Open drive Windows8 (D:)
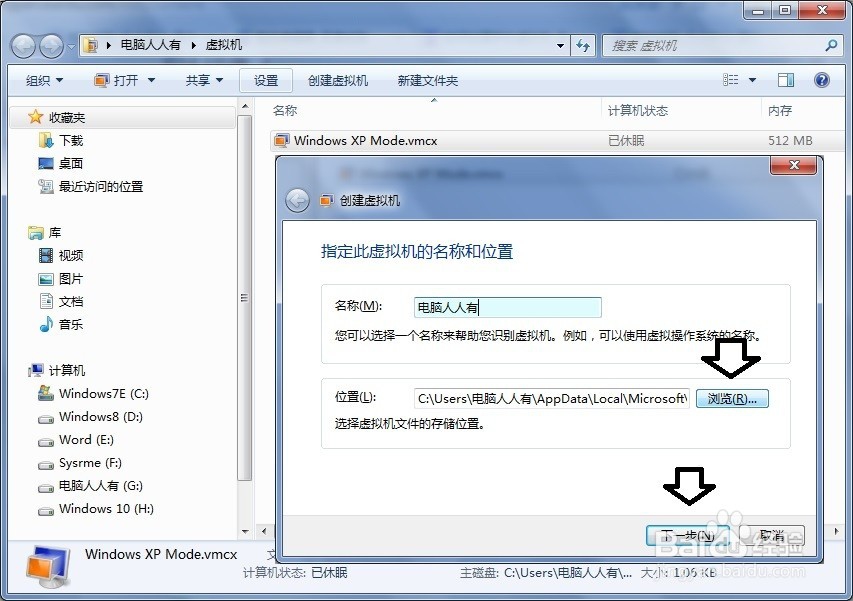This screenshot has height=601, width=853. click(x=101, y=417)
